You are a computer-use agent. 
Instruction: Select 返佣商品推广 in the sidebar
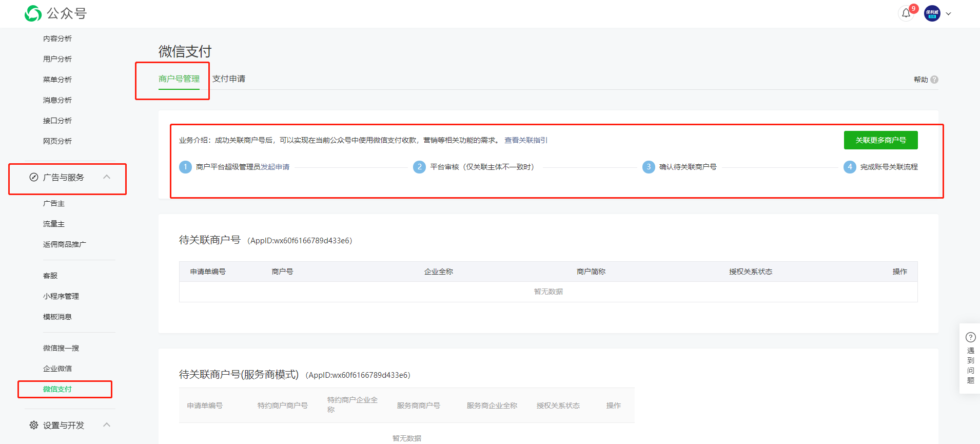tap(65, 244)
